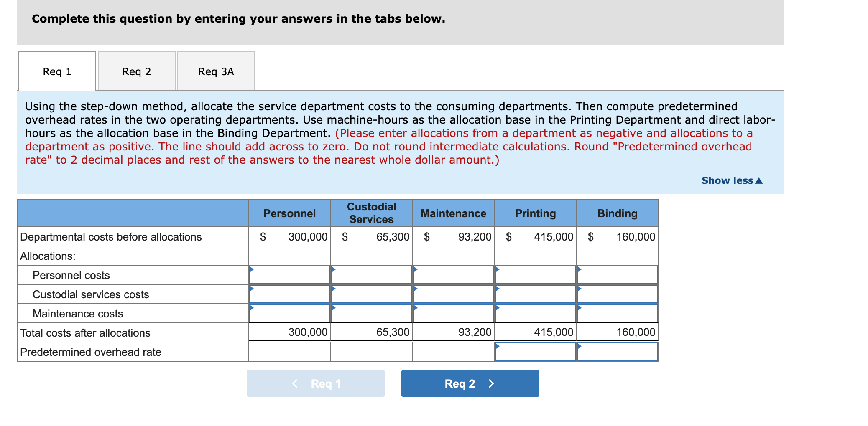The width and height of the screenshot is (868, 426).
Task: Click the Custodial Services column header
Action: click(x=372, y=213)
